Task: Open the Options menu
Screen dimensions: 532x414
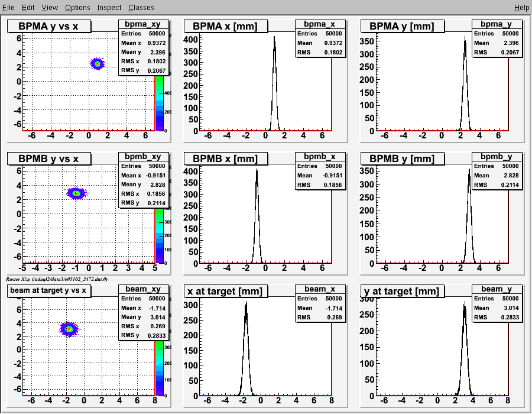Action: click(77, 8)
